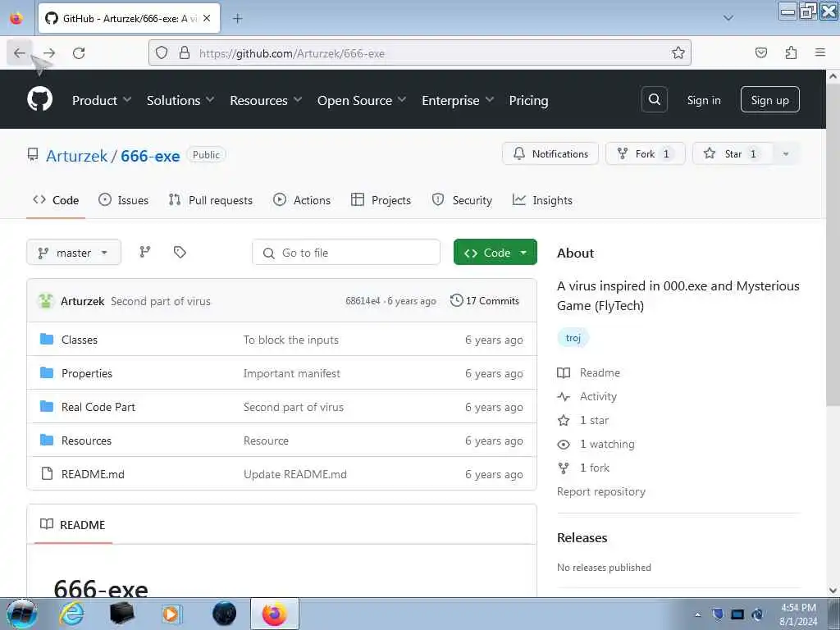The width and height of the screenshot is (840, 630).
Task: Open the Classes folder
Action: click(x=80, y=340)
